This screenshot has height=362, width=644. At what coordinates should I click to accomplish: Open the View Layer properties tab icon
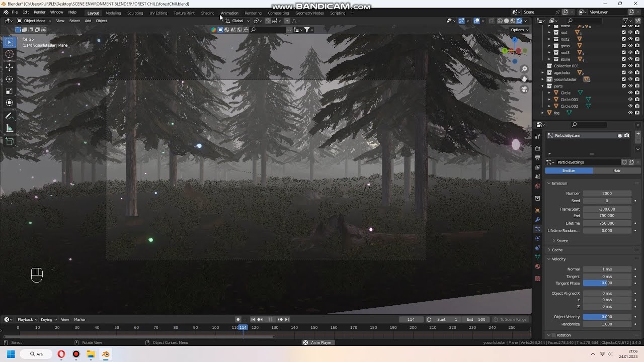click(x=537, y=167)
